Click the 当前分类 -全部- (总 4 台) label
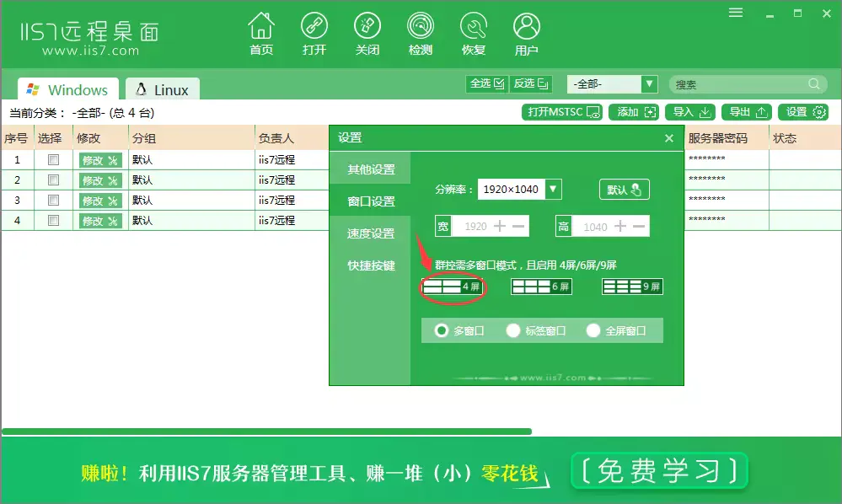Viewport: 842px width, 504px height. (x=82, y=113)
